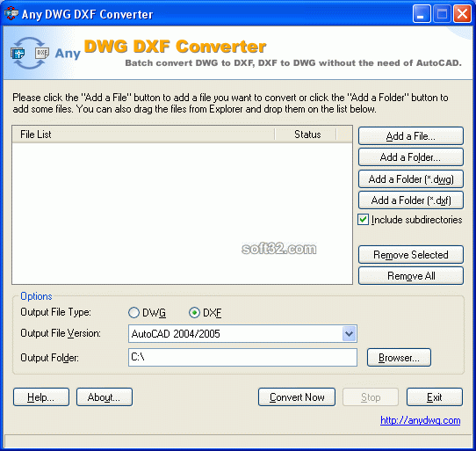Minimize the Any DWG DXF Converter window

click(x=422, y=14)
